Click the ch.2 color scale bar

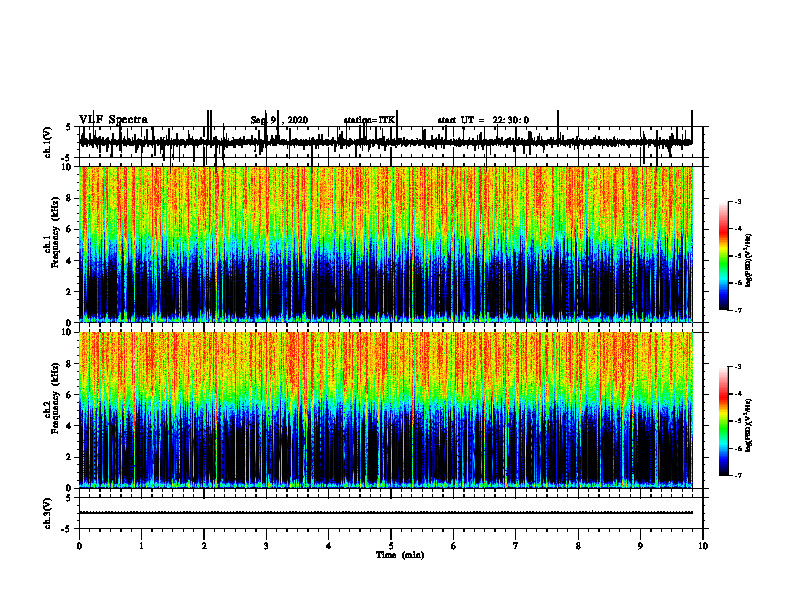coord(723,421)
